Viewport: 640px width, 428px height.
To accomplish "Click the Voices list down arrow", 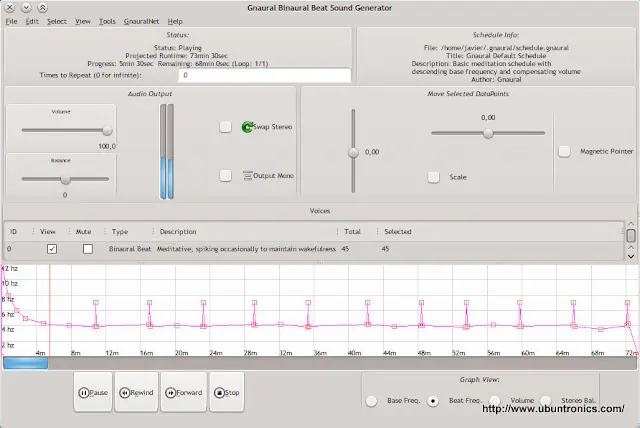I will pos(631,256).
